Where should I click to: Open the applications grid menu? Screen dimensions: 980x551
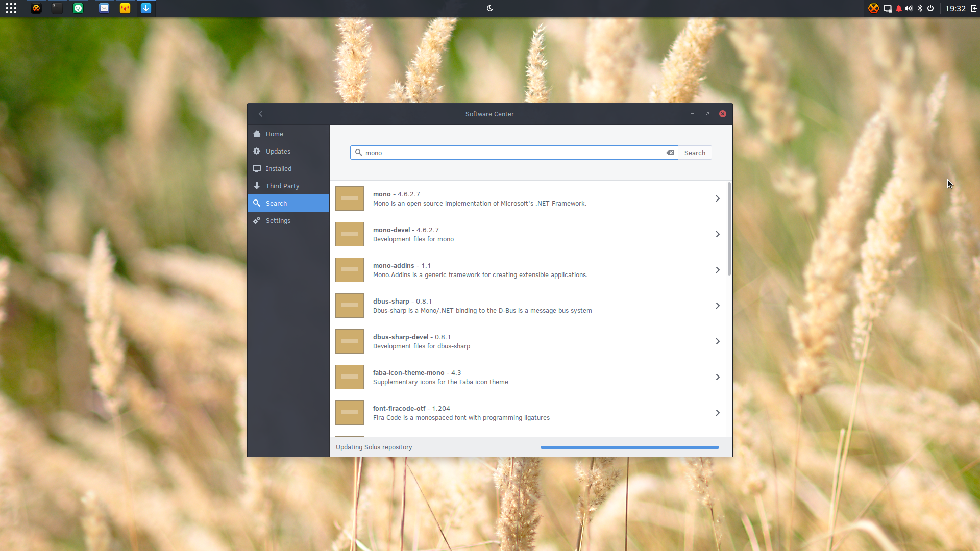pos(11,8)
